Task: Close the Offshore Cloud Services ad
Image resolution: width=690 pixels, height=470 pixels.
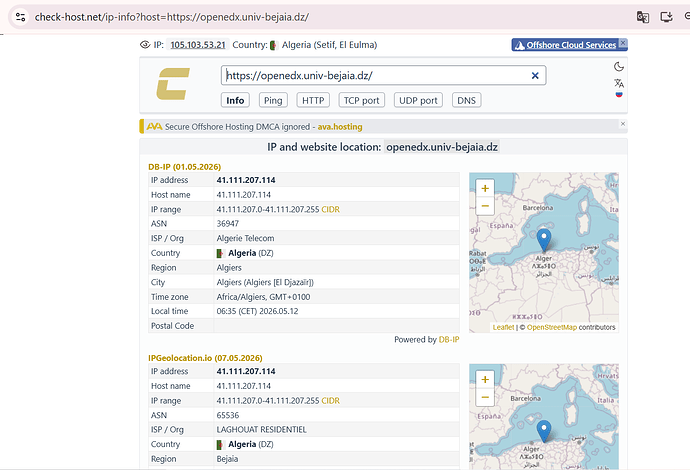Action: click(623, 43)
